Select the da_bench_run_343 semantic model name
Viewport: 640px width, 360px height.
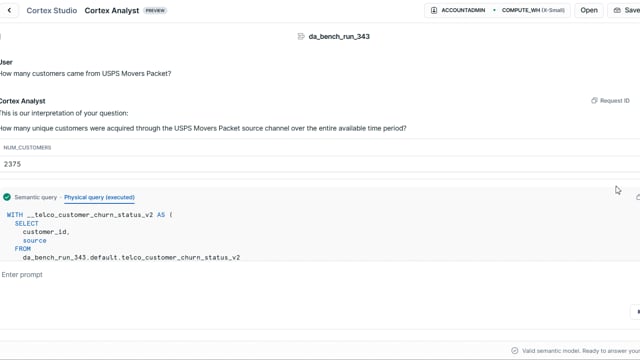(x=339, y=36)
